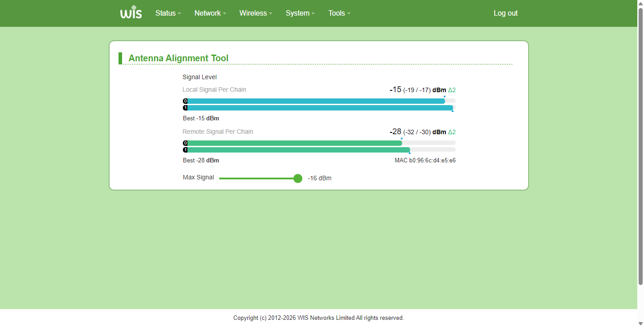The height and width of the screenshot is (327, 644).
Task: Adjust the Max Signal slider handle
Action: (x=298, y=178)
